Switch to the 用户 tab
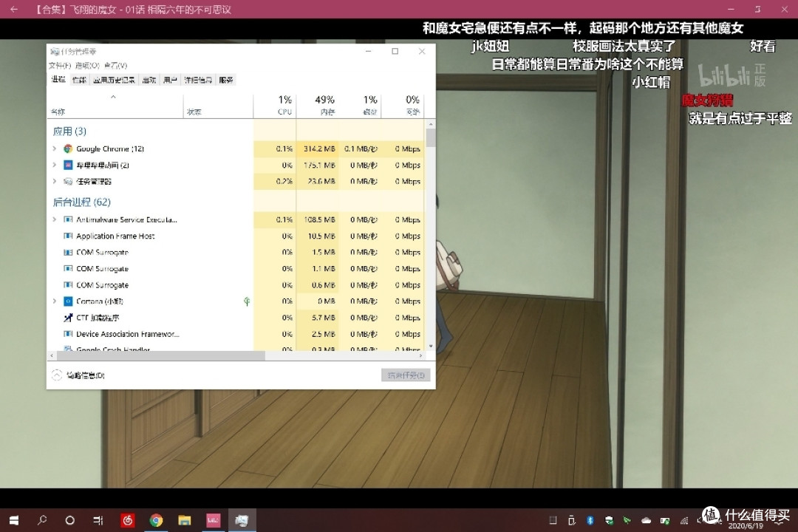Viewport: 798px width, 532px height. pyautogui.click(x=171, y=80)
